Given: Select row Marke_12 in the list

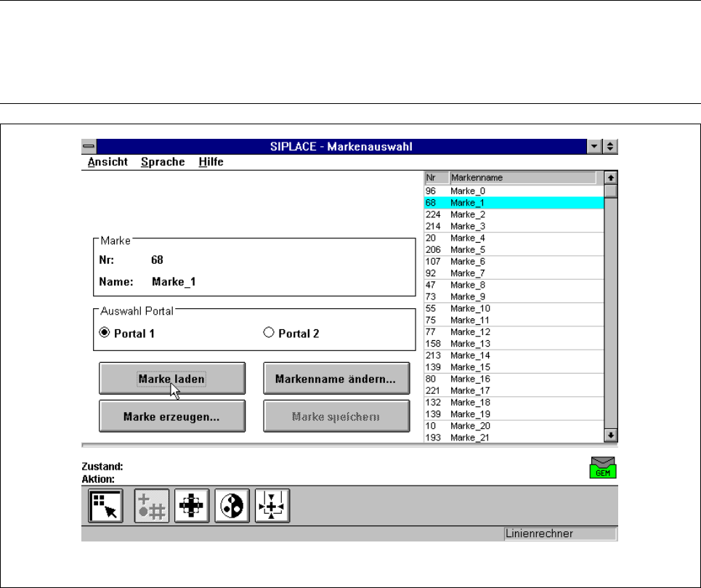Looking at the screenshot, I should coord(514,331).
